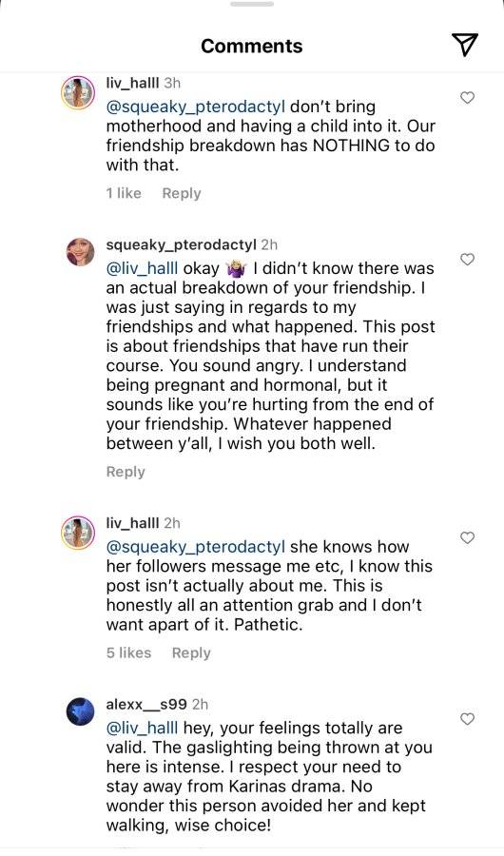The image size is (504, 856).
Task: View the 5 likes list
Action: tap(128, 652)
